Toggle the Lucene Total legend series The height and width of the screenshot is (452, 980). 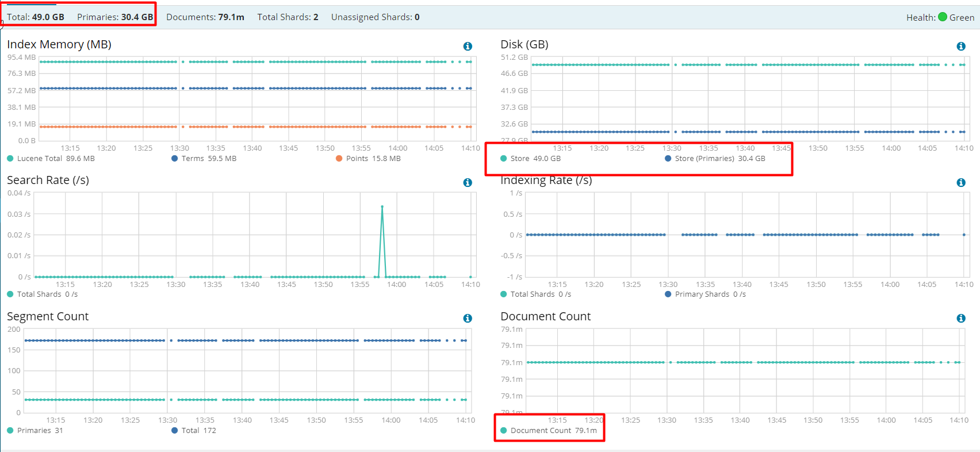[x=51, y=158]
